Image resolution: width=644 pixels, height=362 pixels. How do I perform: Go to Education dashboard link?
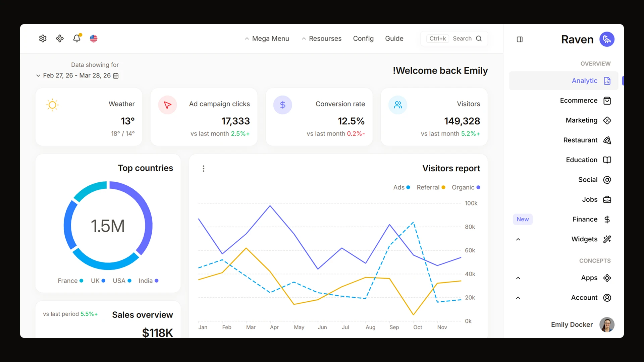563,160
